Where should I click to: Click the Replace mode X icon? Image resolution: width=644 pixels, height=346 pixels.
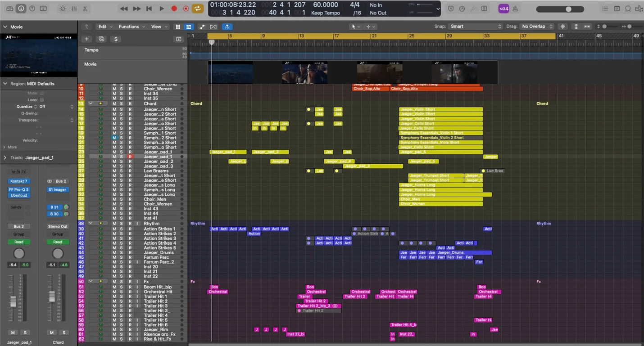coord(451,9)
